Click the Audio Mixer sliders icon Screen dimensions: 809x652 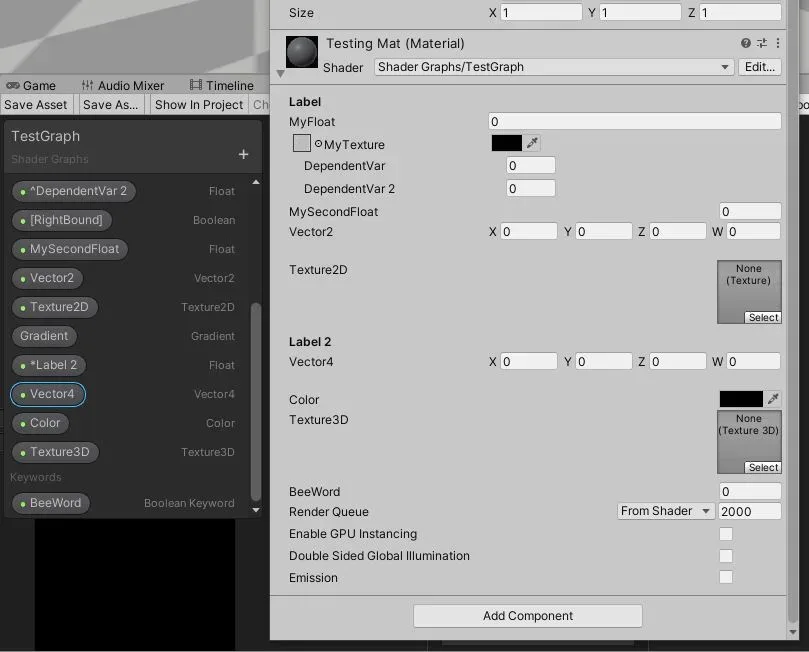point(88,85)
